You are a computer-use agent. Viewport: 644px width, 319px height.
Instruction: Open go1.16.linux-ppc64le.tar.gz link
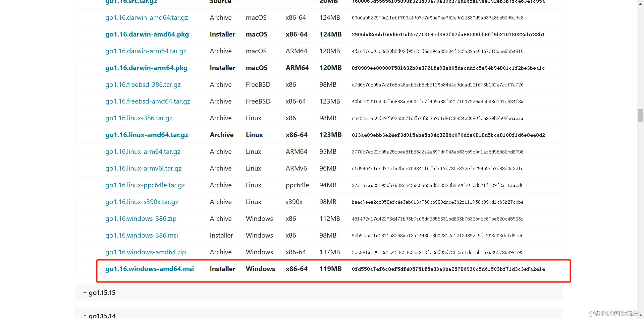[145, 185]
